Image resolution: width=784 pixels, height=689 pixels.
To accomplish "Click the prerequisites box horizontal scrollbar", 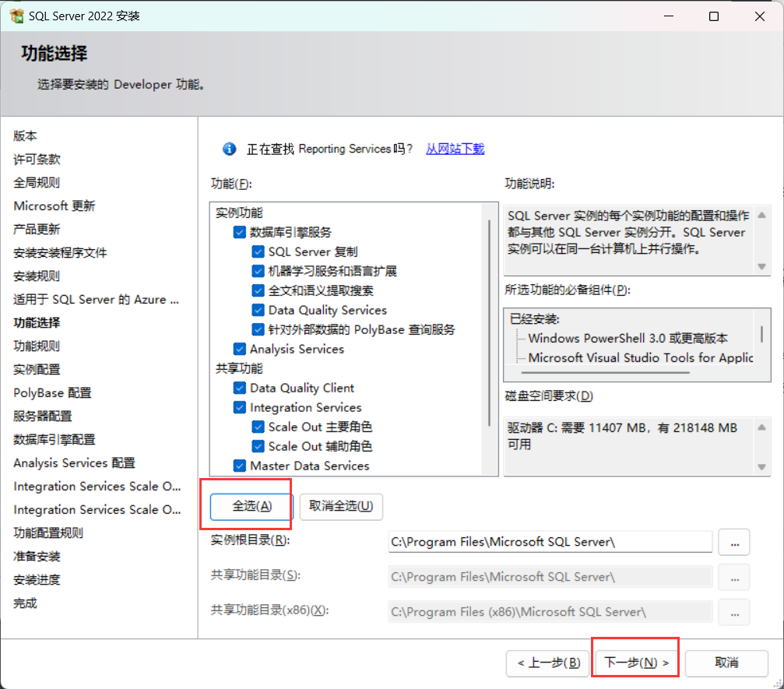I will [605, 372].
